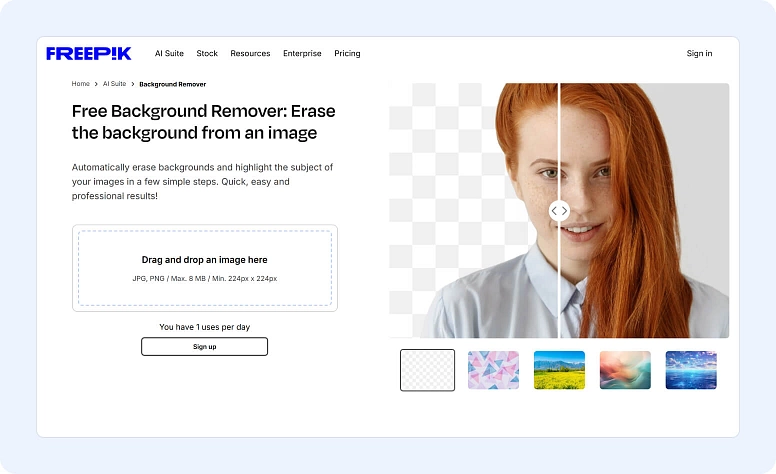Click AI Suite in the breadcrumb trail
776x474 pixels.
[114, 84]
